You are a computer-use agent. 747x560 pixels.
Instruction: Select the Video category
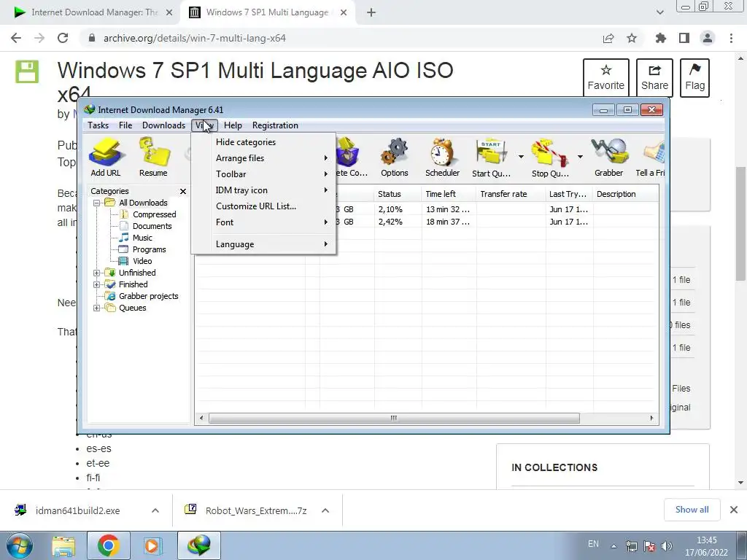[142, 261]
